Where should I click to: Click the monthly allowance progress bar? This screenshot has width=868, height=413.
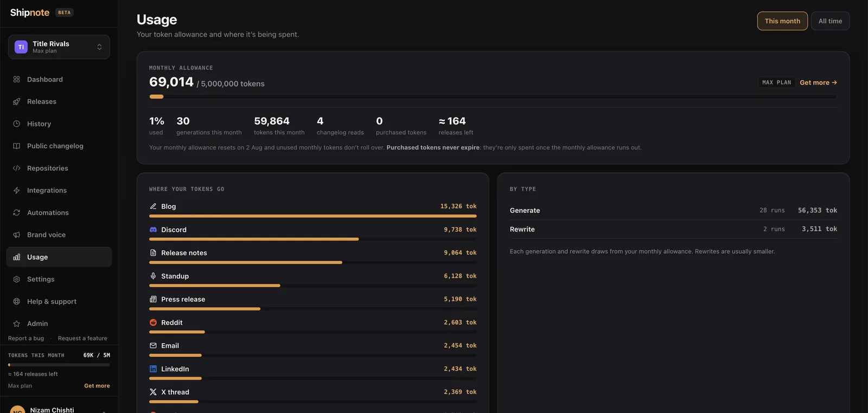point(493,96)
